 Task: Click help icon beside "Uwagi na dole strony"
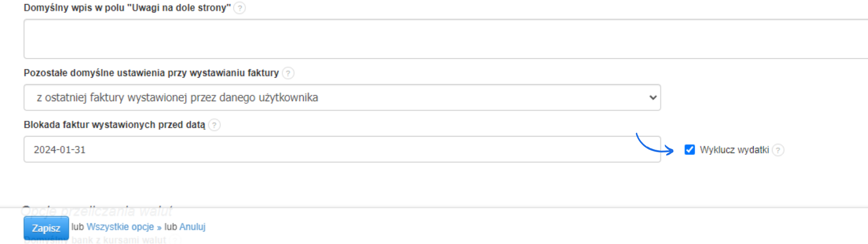239,8
